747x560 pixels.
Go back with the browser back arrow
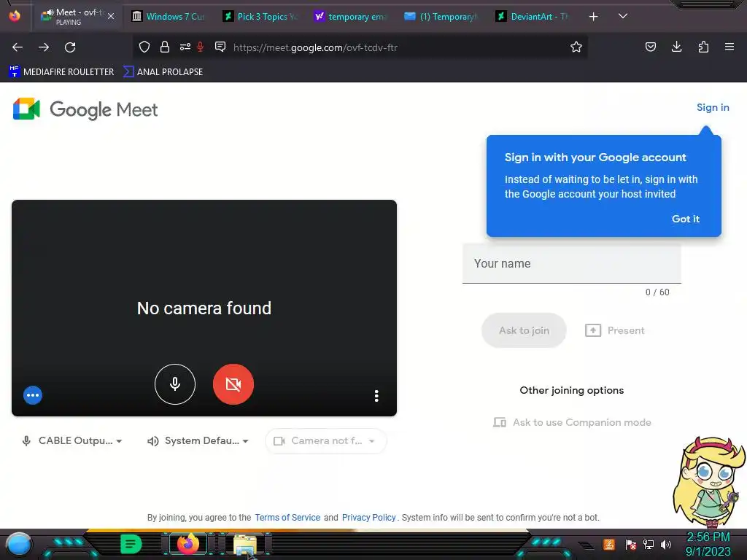[18, 47]
